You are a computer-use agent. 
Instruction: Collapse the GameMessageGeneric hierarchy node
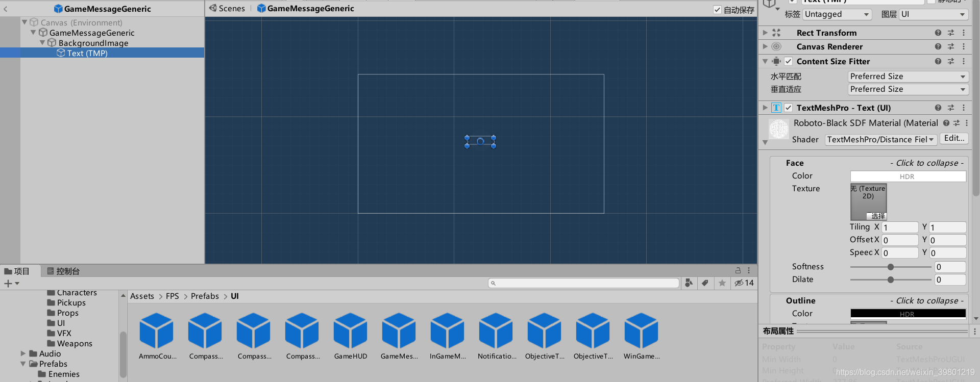(33, 33)
